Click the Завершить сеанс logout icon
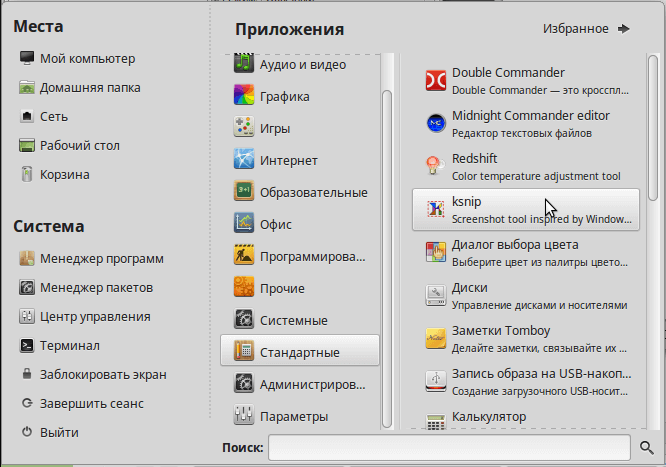Viewport: 666px width, 467px height. pyautogui.click(x=27, y=403)
